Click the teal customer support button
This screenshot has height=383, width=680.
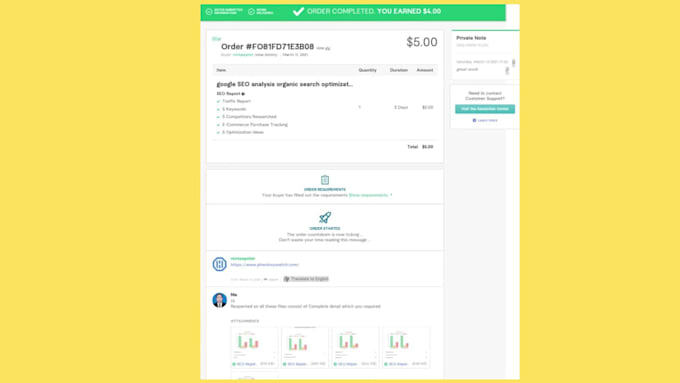click(485, 109)
